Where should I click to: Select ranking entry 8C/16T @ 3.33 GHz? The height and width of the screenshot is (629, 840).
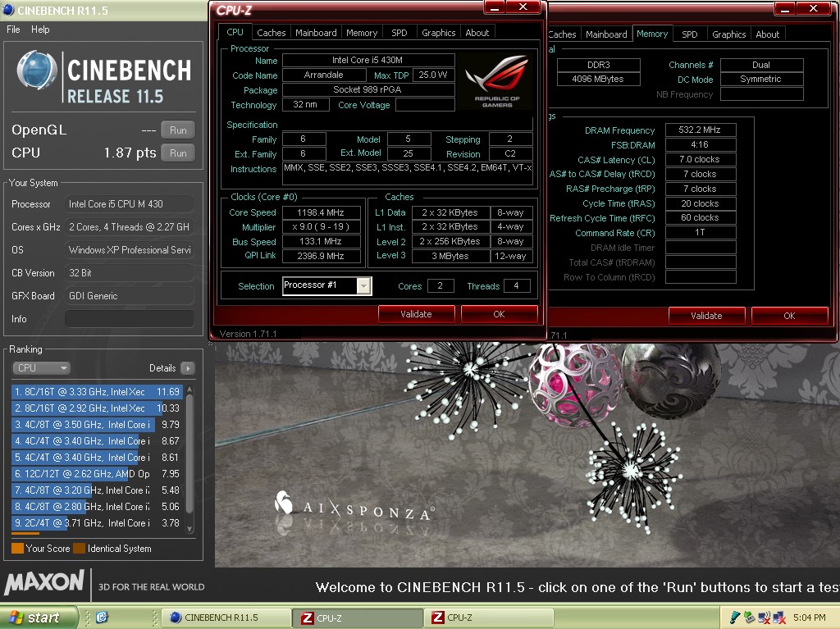click(97, 392)
